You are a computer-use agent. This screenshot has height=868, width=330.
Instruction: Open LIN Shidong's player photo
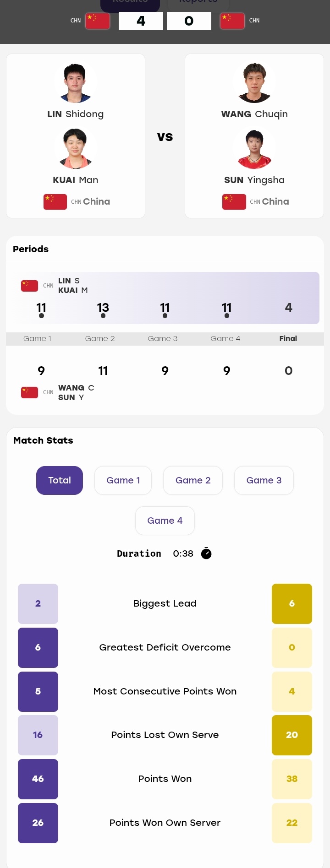click(x=76, y=82)
